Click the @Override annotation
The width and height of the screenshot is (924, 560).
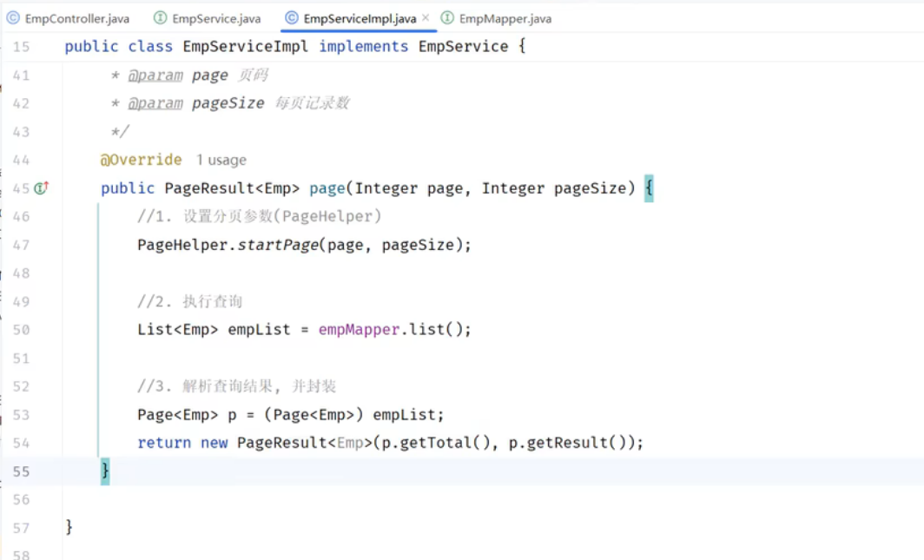click(141, 160)
